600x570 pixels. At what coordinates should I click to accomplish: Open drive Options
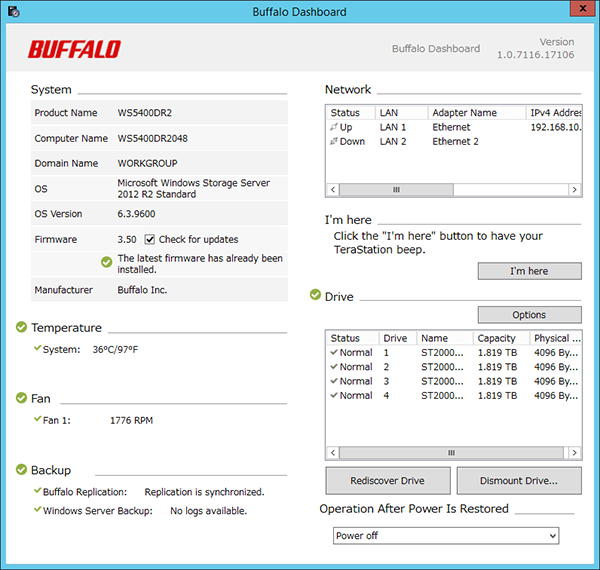click(529, 315)
